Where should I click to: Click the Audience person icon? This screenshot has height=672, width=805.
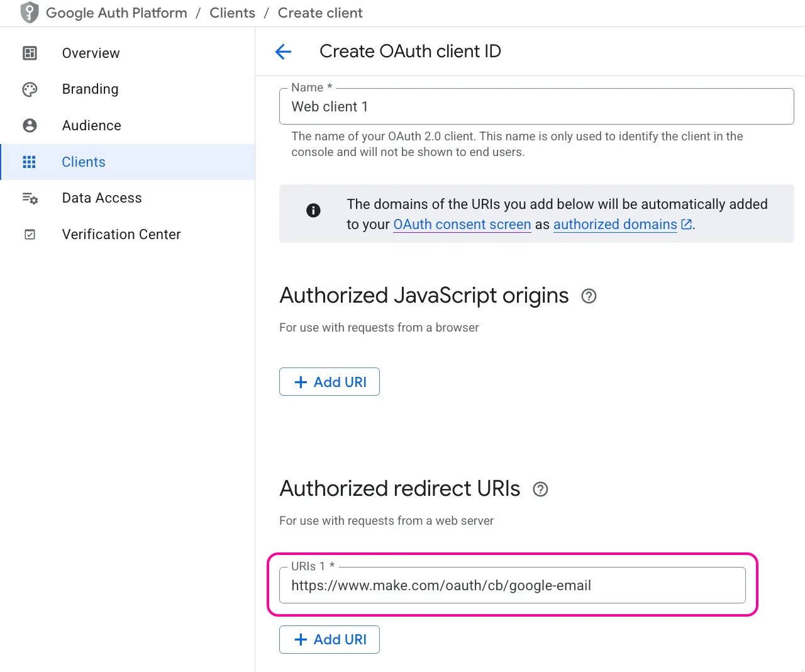tap(30, 126)
